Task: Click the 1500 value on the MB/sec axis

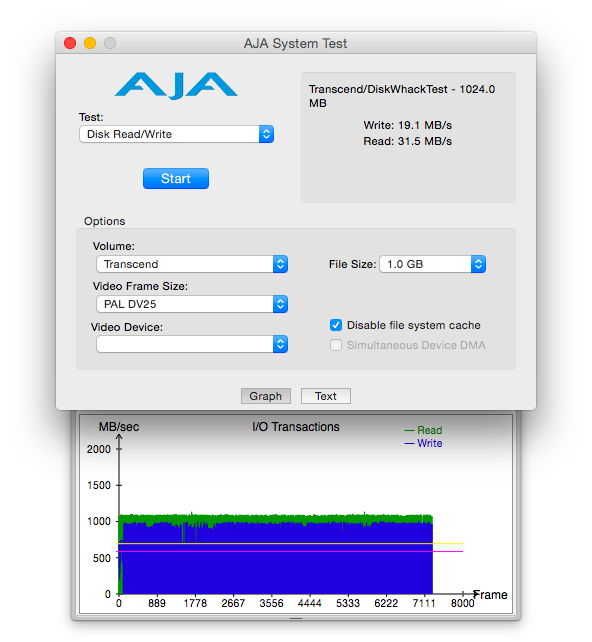Action: tap(99, 485)
